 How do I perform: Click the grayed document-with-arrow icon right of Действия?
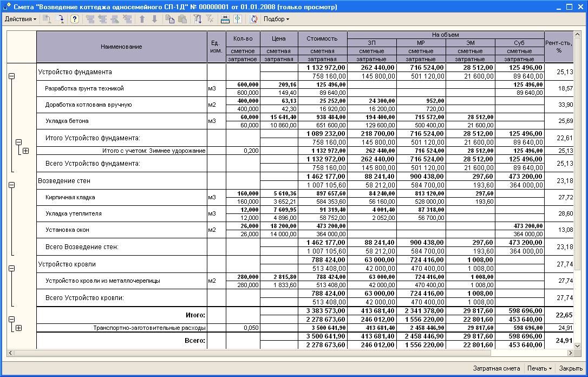[47, 19]
